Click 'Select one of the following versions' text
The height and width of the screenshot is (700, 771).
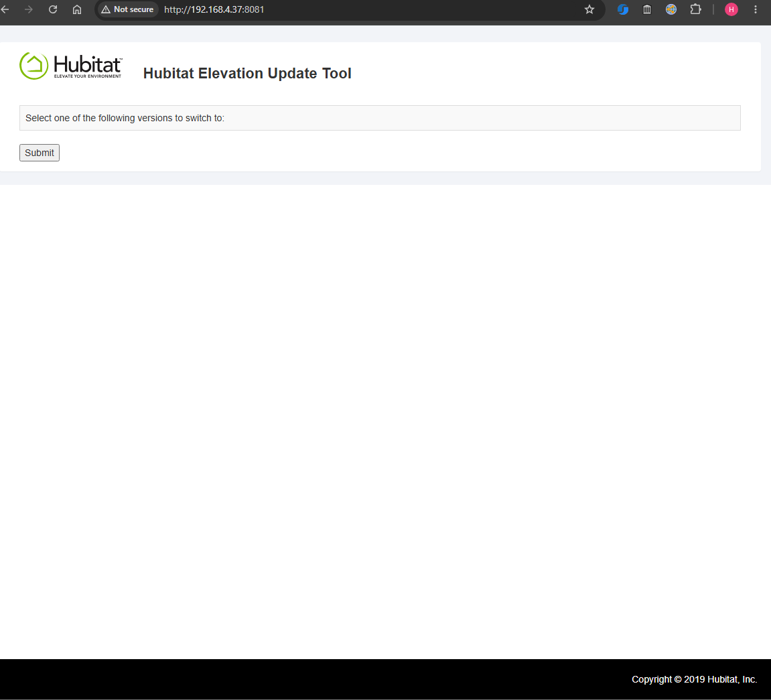pyautogui.click(x=125, y=118)
